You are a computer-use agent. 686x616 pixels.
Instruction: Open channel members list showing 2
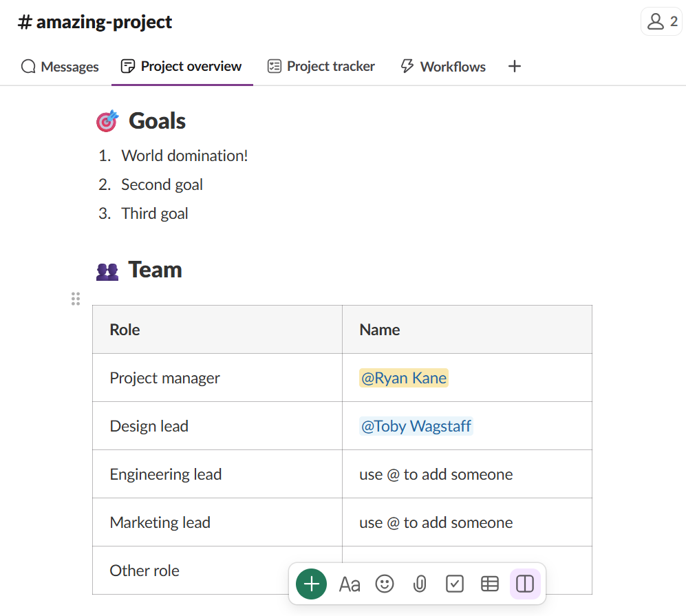point(662,22)
